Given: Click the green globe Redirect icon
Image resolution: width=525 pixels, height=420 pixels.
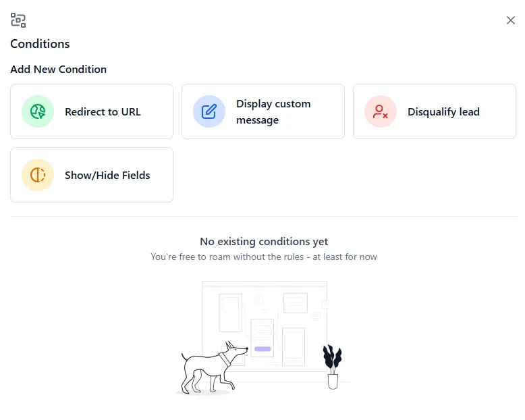Looking at the screenshot, I should pos(38,111).
